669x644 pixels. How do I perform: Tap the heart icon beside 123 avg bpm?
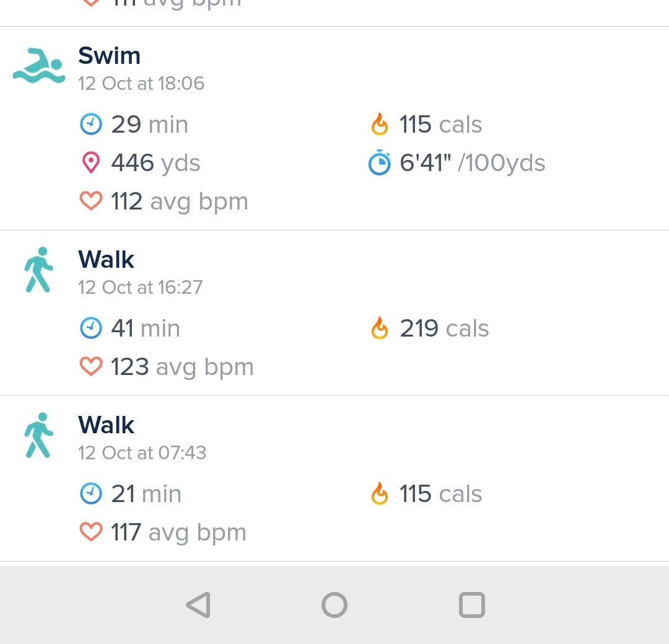pos(91,367)
